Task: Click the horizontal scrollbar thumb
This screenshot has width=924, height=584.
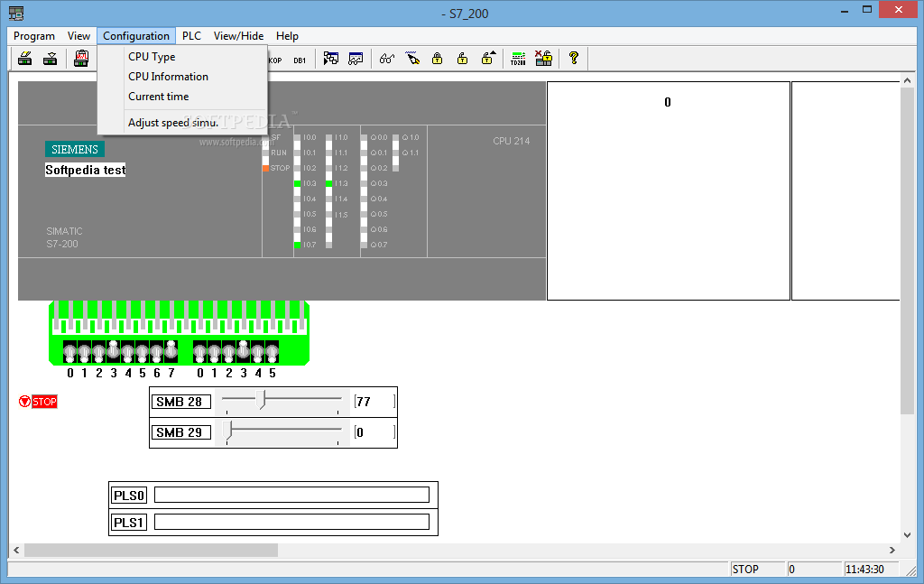Action: 151,550
